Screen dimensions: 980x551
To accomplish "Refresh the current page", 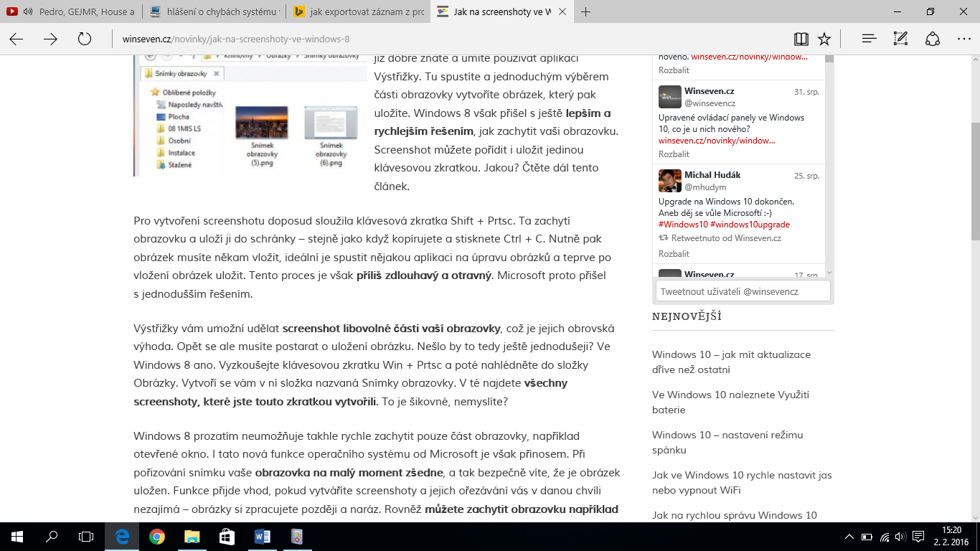I will (x=85, y=39).
